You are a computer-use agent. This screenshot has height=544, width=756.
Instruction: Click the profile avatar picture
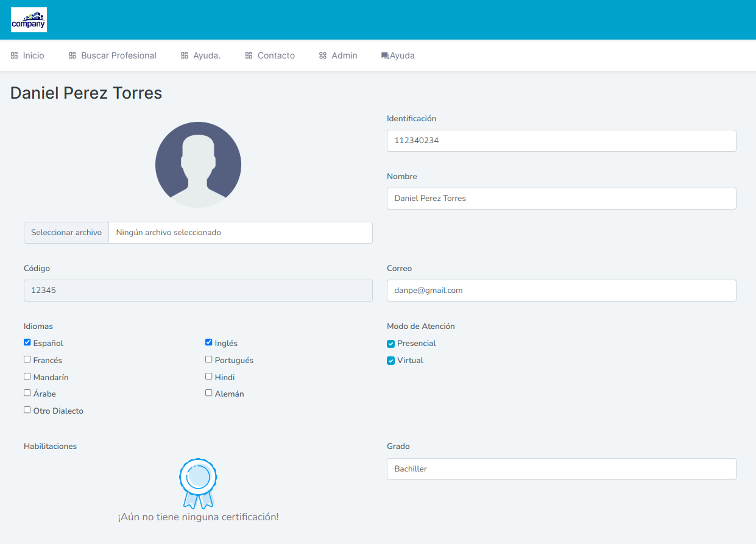point(198,164)
